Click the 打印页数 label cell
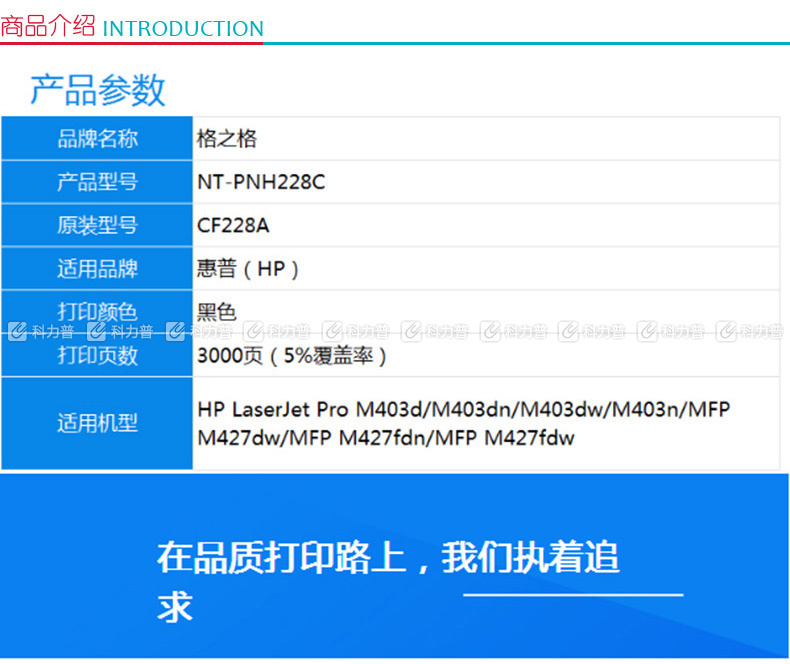Screen dimensions: 790x664 (x=97, y=355)
